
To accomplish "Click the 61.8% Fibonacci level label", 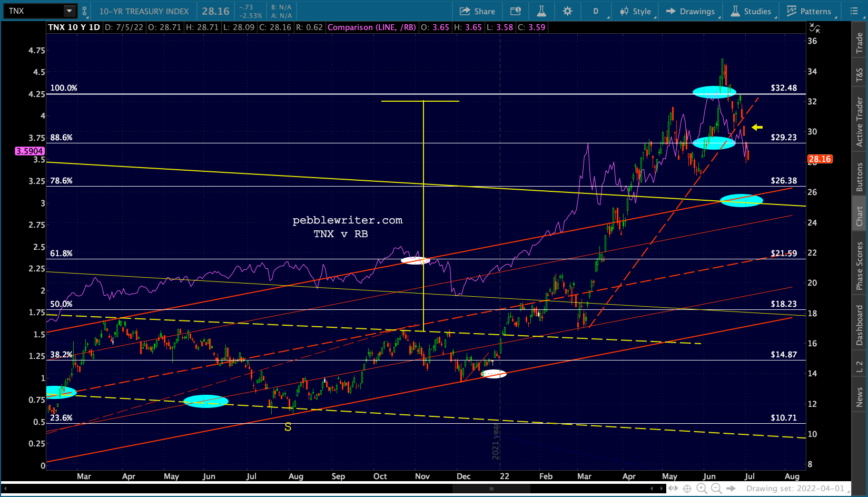I will (x=61, y=254).
